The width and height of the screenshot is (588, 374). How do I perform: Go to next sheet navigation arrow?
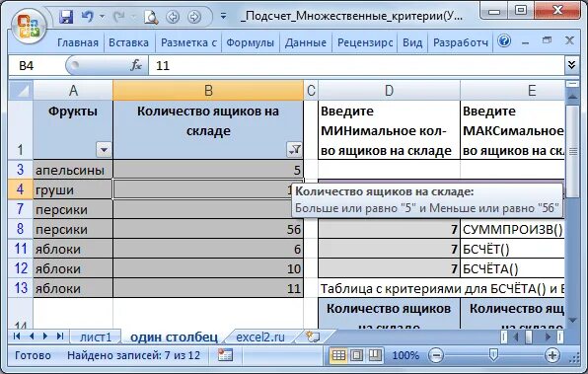pos(45,337)
